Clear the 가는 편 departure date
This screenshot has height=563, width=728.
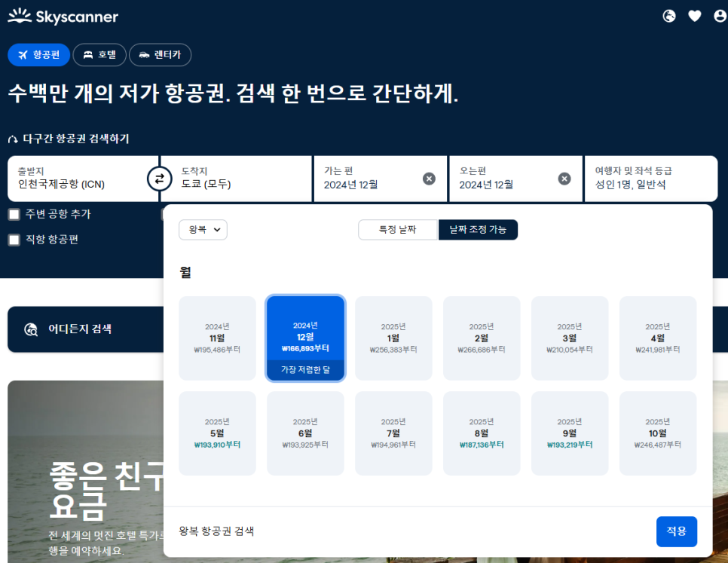coord(429,179)
